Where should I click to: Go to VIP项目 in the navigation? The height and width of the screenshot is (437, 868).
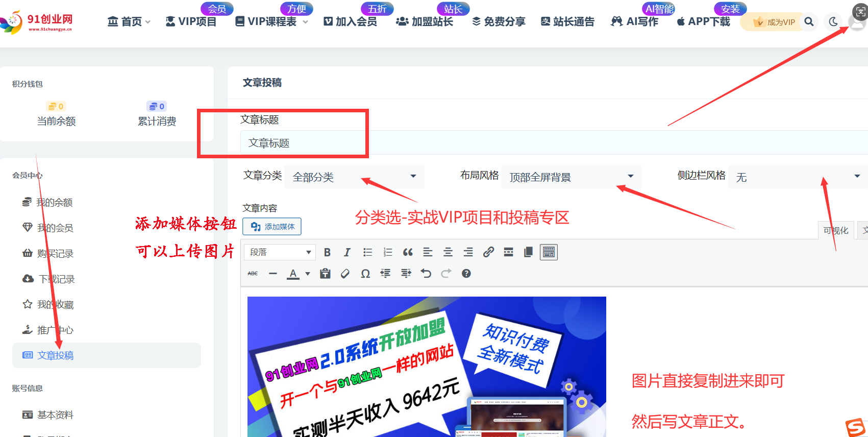click(x=191, y=21)
